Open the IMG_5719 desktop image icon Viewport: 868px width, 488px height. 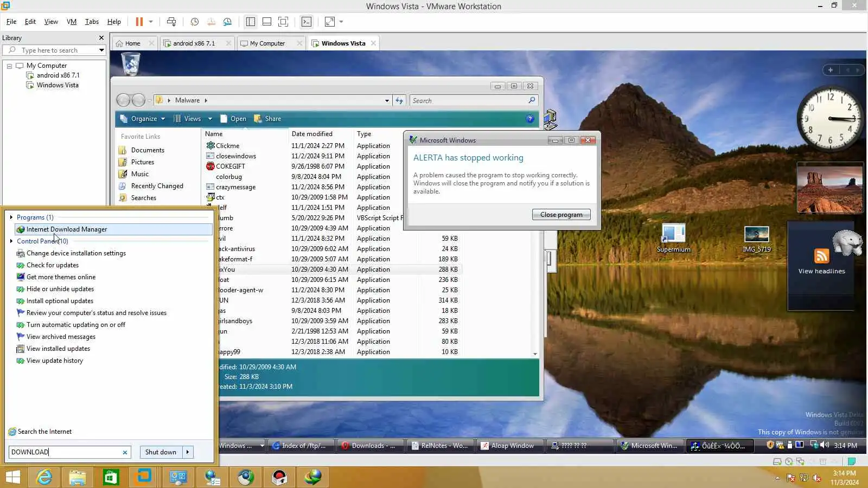757,239
